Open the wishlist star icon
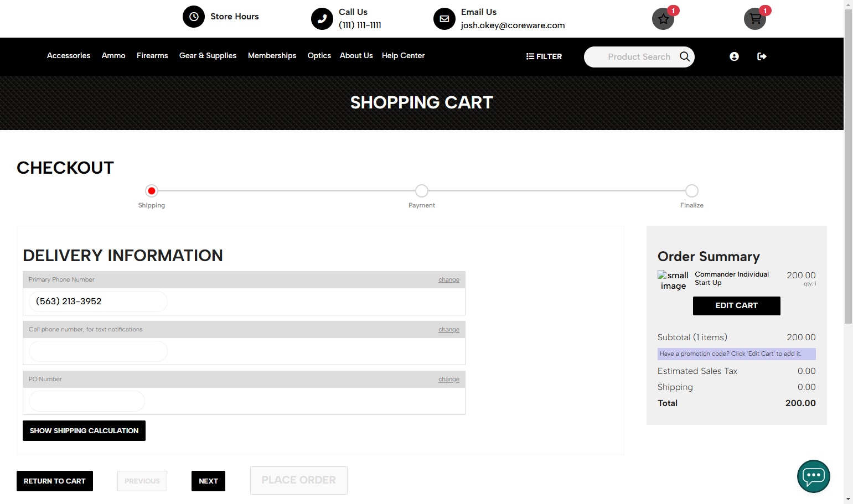Viewport: 853px width, 504px height. coord(663,19)
